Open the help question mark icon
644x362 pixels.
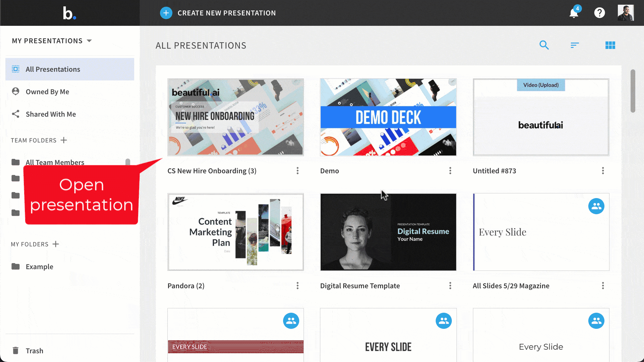tap(599, 13)
